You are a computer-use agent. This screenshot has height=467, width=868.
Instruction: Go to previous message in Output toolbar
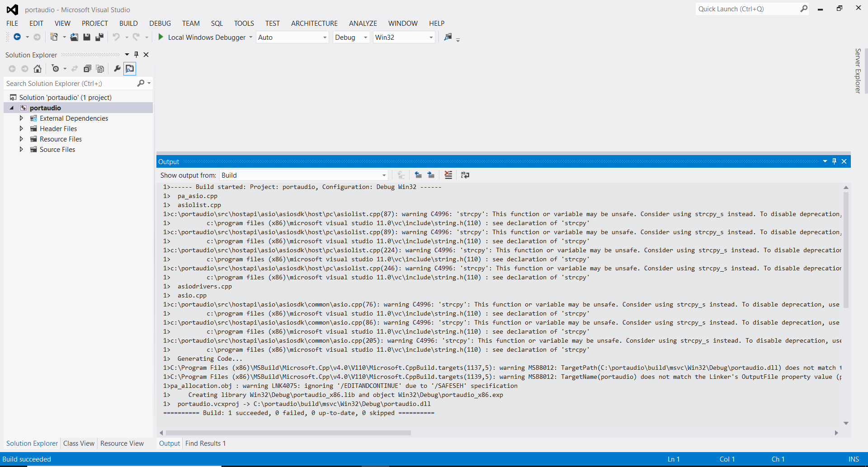(418, 175)
